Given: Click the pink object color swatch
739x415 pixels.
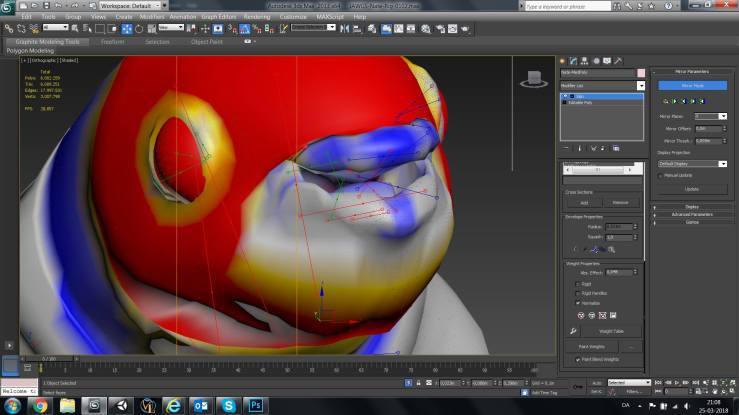Looking at the screenshot, I should [641, 73].
